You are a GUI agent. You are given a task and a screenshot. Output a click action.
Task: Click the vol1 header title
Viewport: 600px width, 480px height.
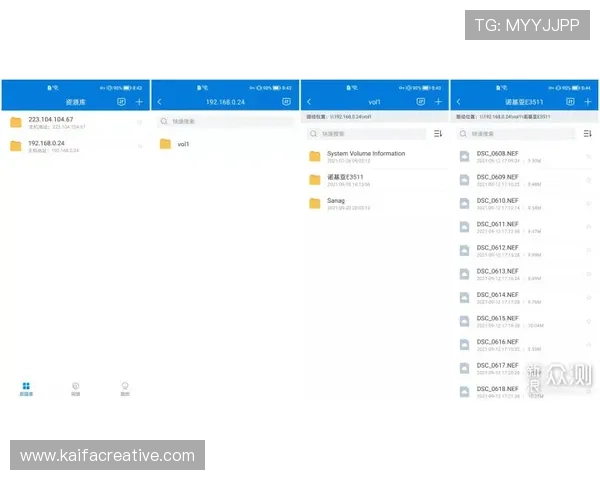(x=374, y=102)
